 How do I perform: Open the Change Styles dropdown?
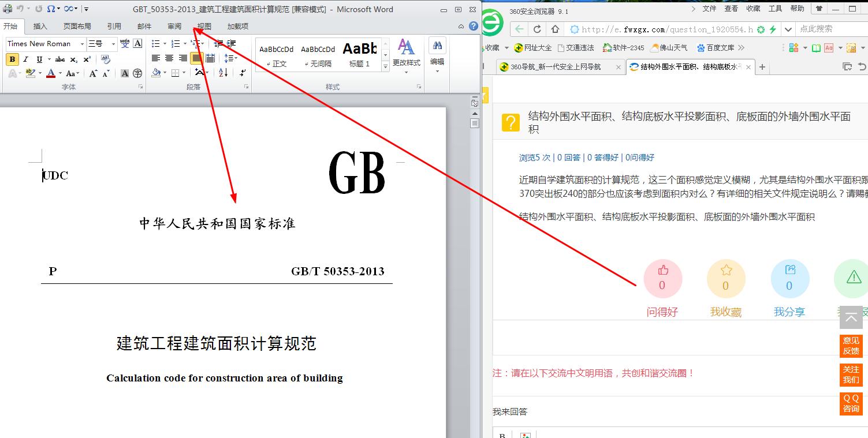point(407,57)
